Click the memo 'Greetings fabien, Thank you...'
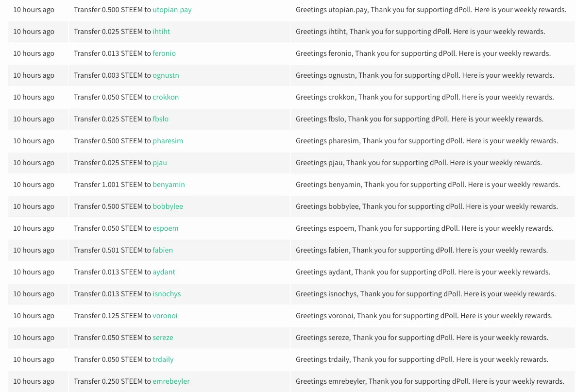This screenshot has width=576, height=392. (x=422, y=250)
